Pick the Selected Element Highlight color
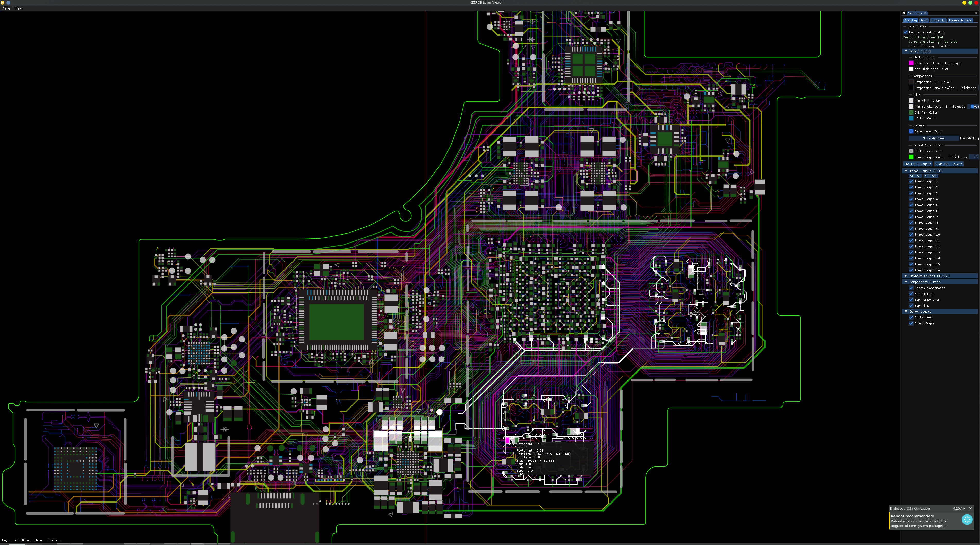Viewport: 980px width, 545px height. [x=911, y=63]
